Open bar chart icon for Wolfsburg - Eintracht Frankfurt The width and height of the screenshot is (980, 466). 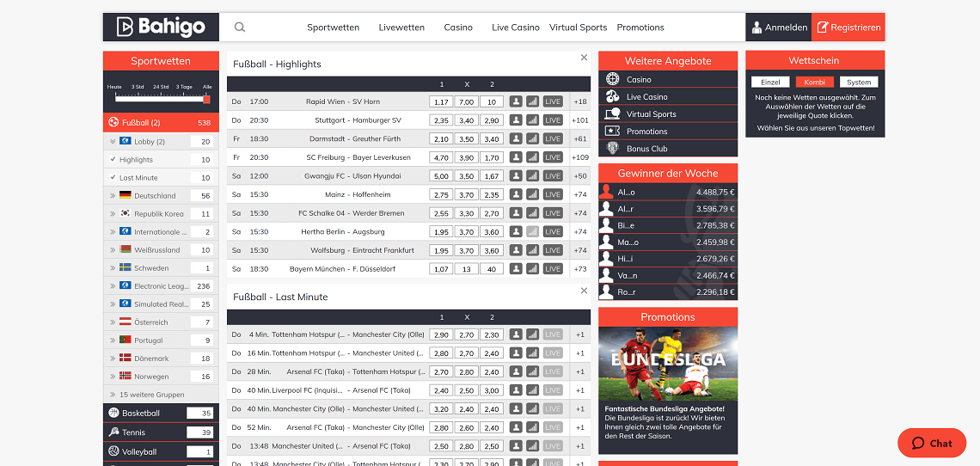click(532, 250)
